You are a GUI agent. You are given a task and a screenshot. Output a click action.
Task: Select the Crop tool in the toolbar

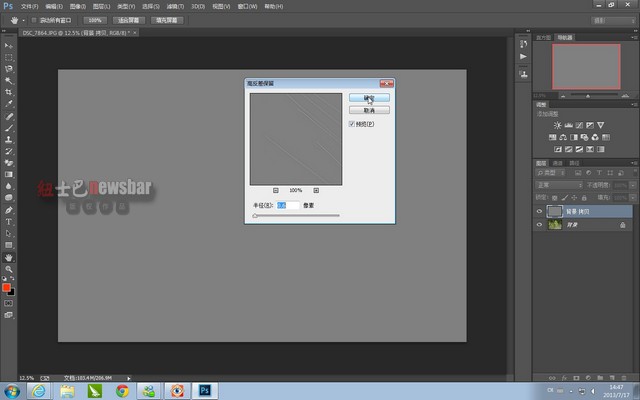pyautogui.click(x=9, y=91)
